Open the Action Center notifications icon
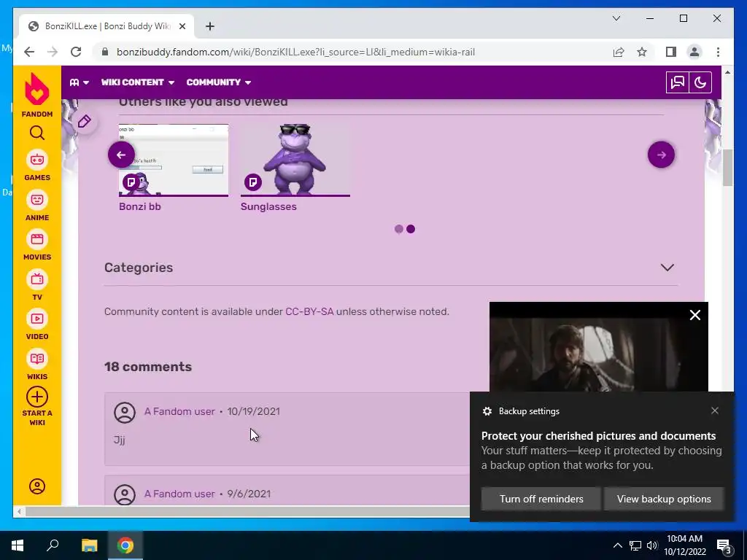The height and width of the screenshot is (560, 747). tap(724, 545)
